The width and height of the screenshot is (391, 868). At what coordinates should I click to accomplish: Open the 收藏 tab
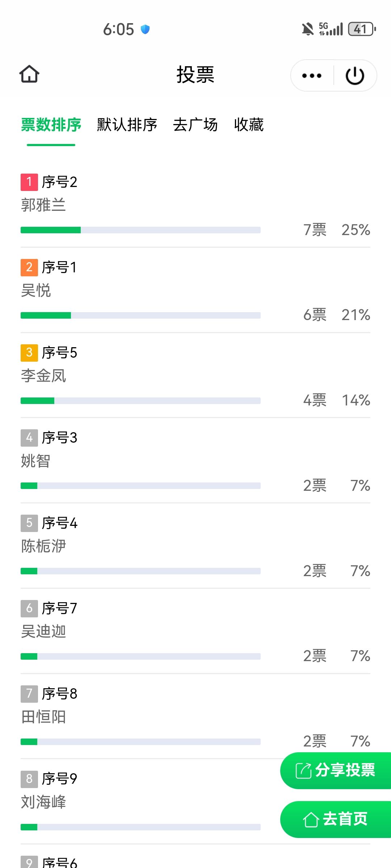[249, 125]
